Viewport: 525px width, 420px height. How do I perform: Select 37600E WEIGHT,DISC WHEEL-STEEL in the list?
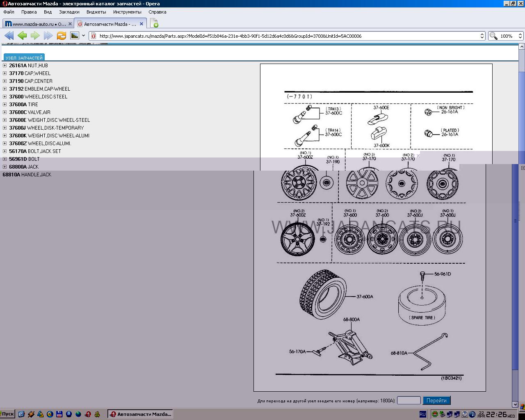[x=50, y=120]
